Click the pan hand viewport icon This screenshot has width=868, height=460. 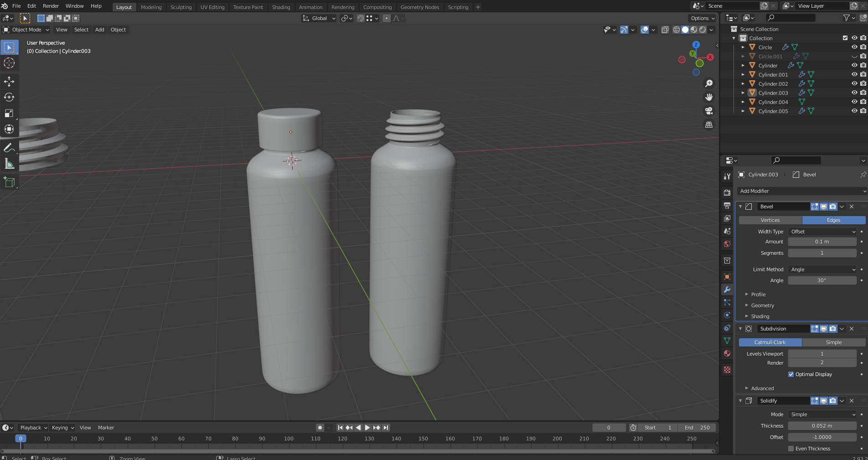(x=709, y=97)
